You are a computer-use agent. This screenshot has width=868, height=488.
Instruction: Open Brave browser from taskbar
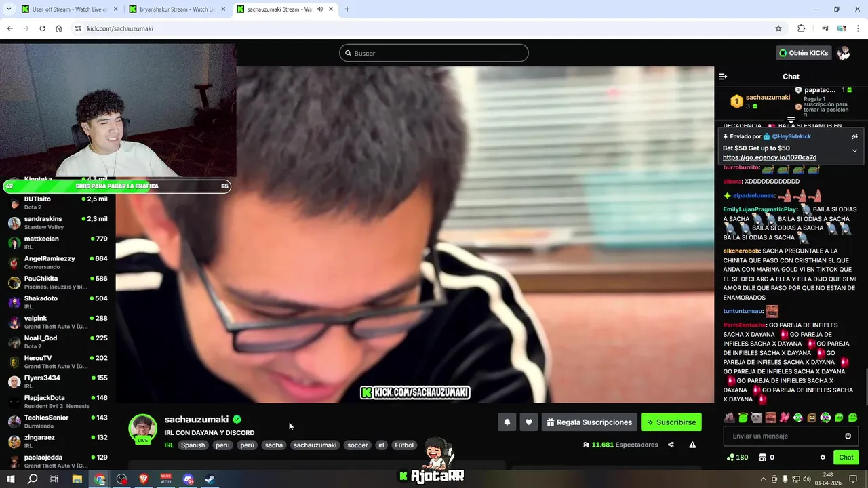coord(144,479)
